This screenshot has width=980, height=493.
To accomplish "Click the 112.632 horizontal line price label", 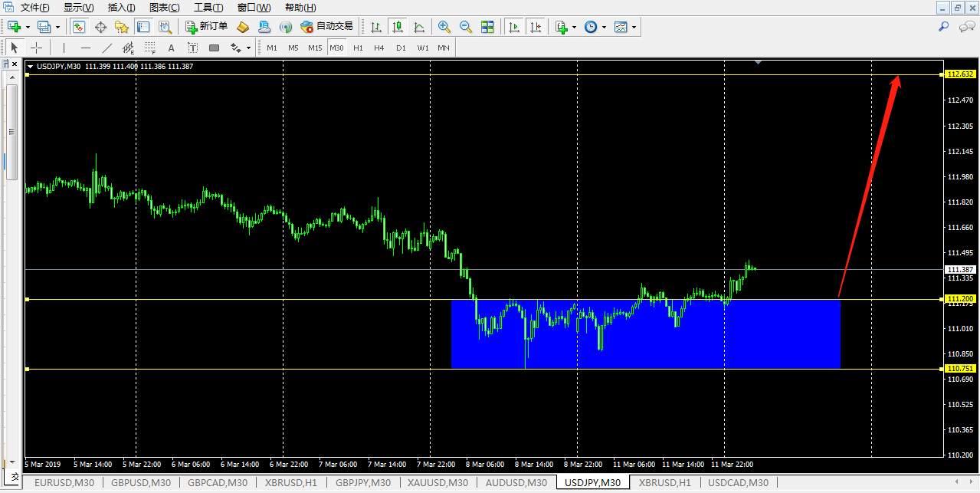I will click(960, 74).
